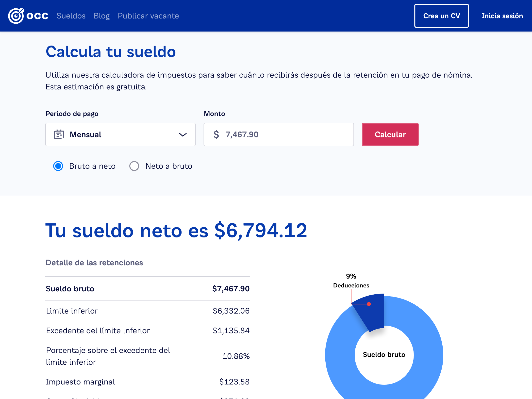Click the Límite inferior row label

[x=72, y=311]
